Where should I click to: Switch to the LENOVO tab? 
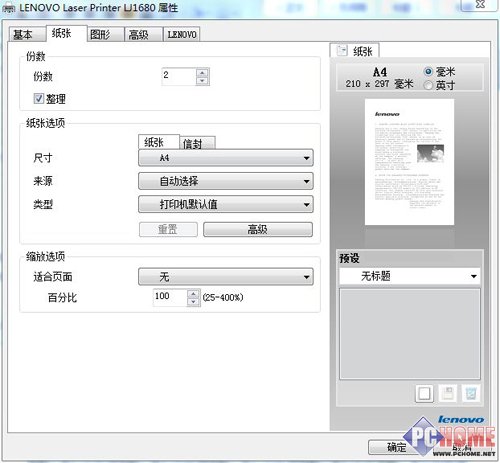click(x=182, y=34)
